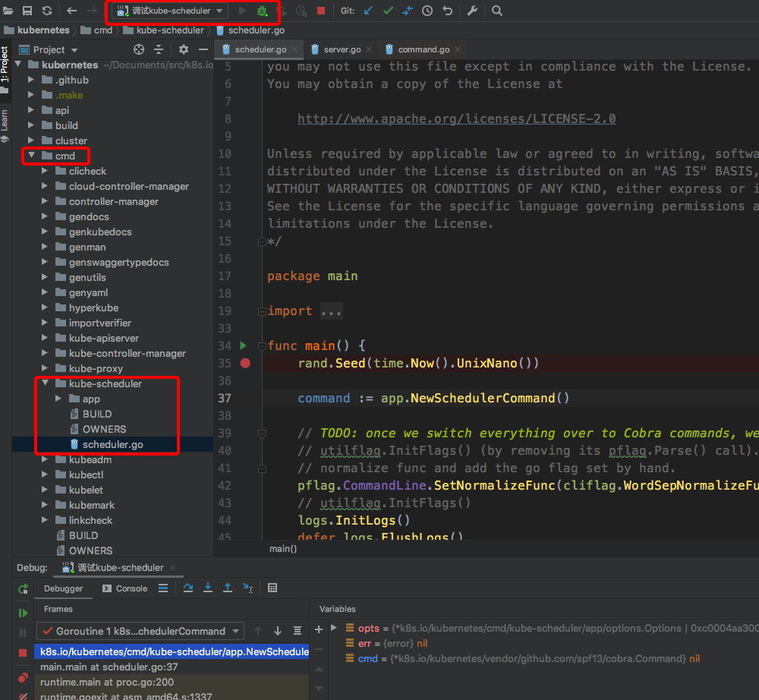Viewport: 759px width, 700px height.
Task: Click Step Over in the debugger toolbar
Action: click(x=188, y=588)
